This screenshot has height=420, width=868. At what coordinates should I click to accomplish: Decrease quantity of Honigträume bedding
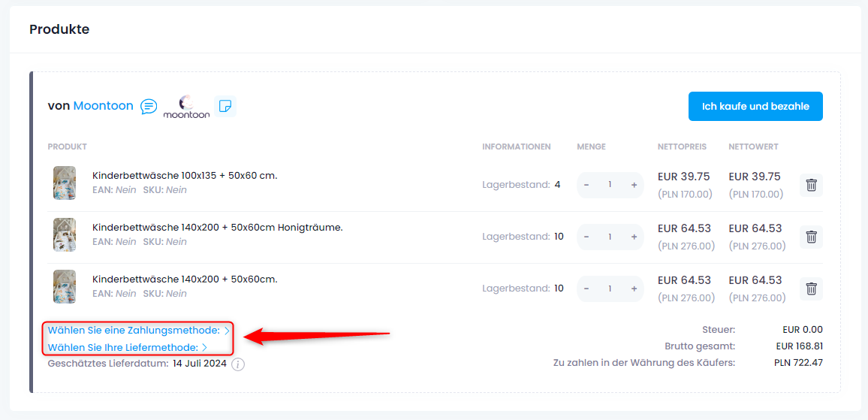[x=586, y=237]
